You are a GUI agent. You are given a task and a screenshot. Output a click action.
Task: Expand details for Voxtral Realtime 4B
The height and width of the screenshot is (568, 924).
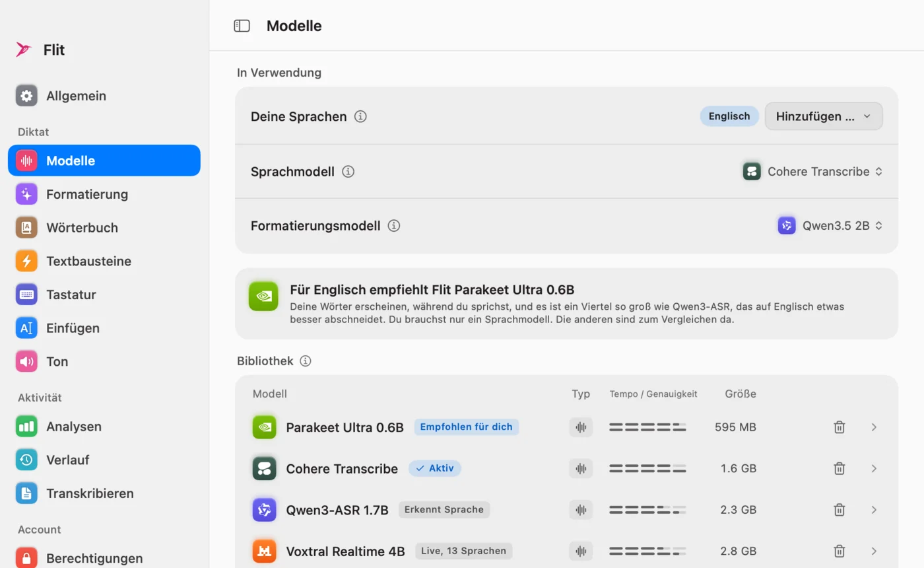(x=874, y=551)
